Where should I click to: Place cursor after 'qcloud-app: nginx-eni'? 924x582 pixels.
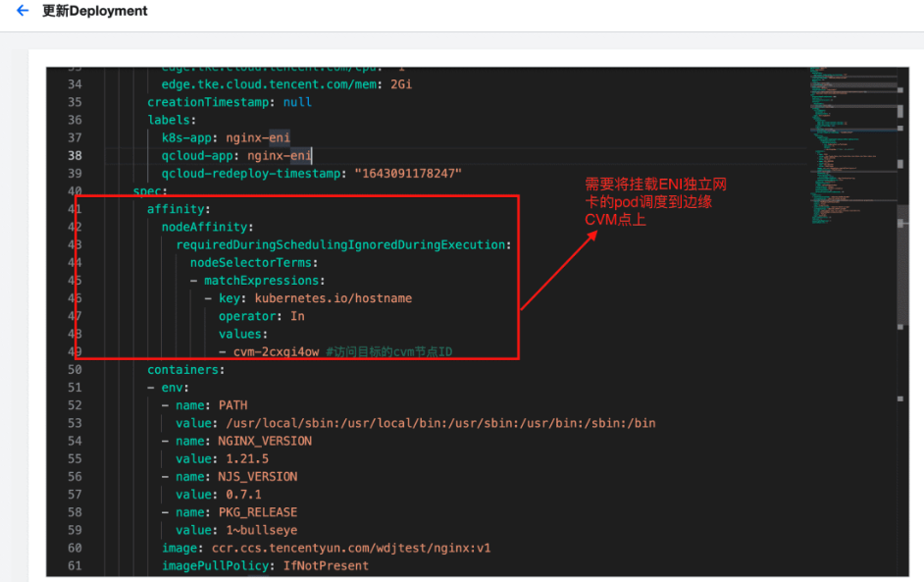pos(312,156)
